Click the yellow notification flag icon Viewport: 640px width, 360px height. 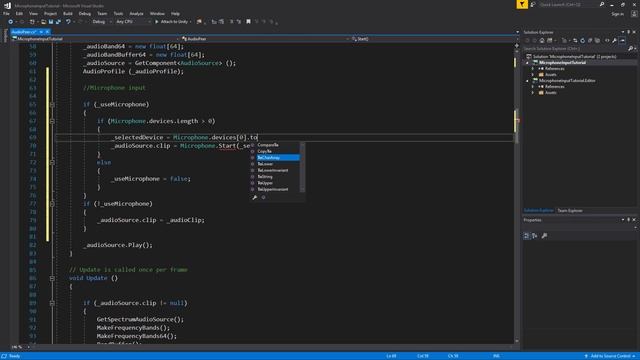pos(522,4)
